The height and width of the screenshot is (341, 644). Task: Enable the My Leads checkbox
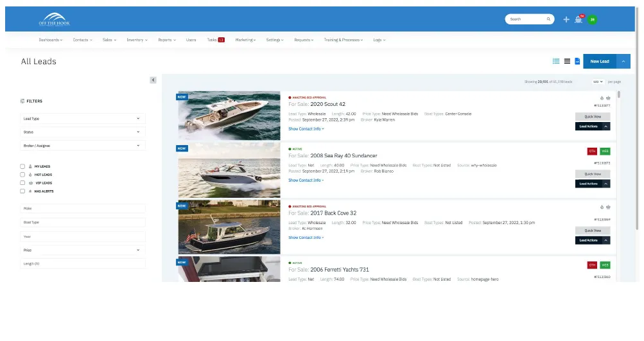click(22, 166)
